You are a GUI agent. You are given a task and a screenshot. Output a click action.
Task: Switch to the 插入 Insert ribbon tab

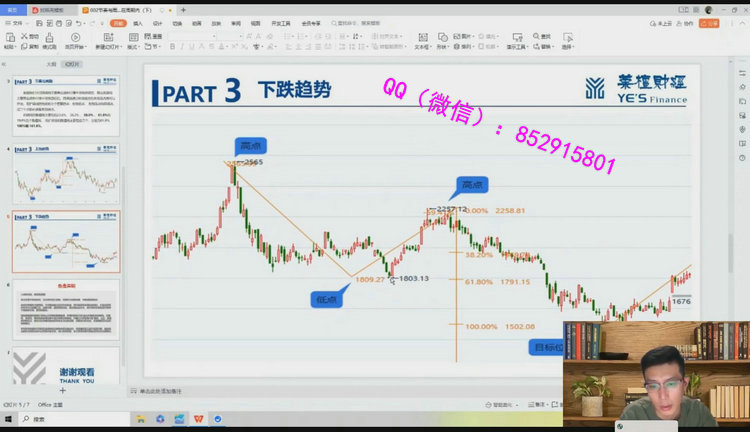tap(138, 22)
